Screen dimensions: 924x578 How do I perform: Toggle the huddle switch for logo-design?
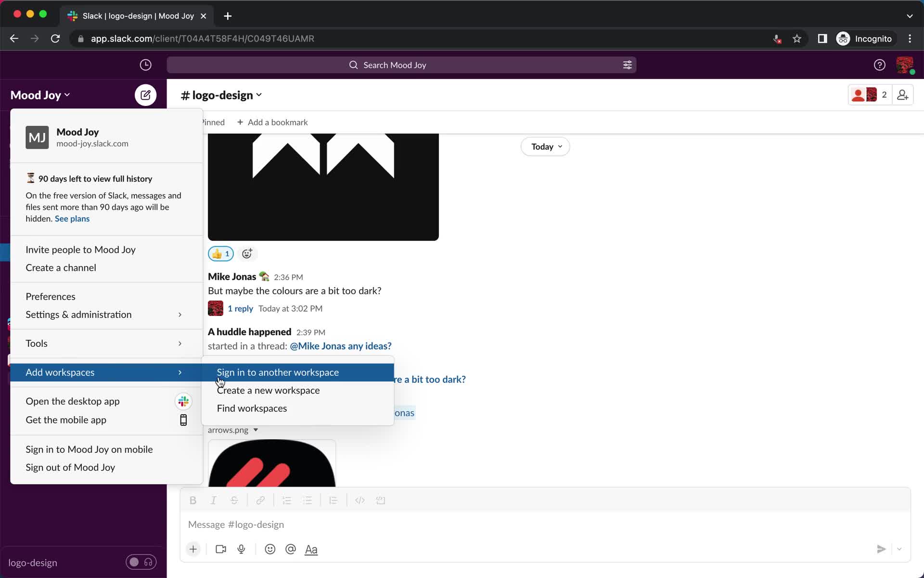(141, 562)
